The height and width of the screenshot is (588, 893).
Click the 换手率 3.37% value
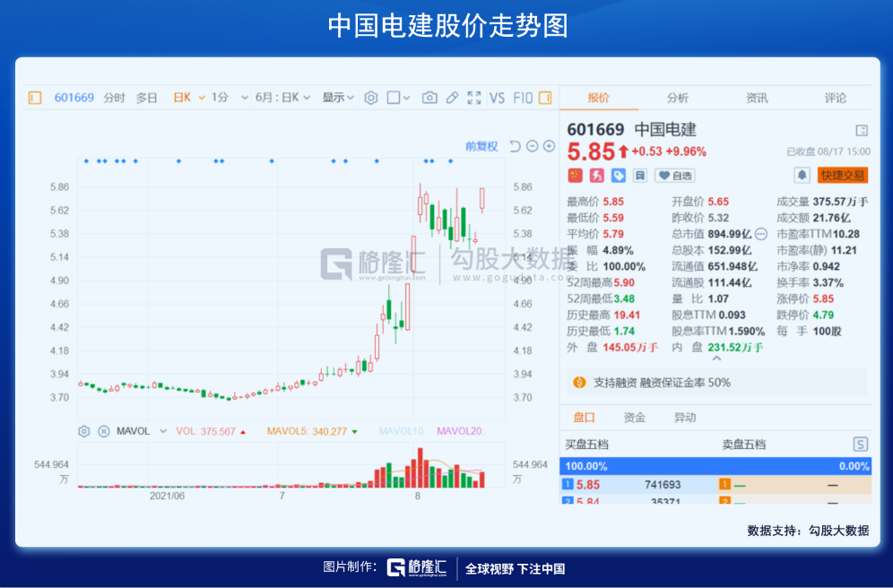[828, 283]
